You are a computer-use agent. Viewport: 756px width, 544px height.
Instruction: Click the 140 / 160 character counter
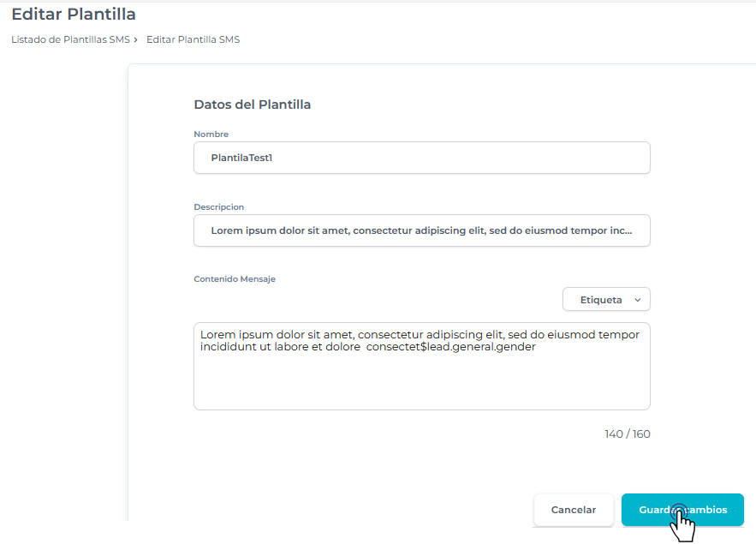627,434
